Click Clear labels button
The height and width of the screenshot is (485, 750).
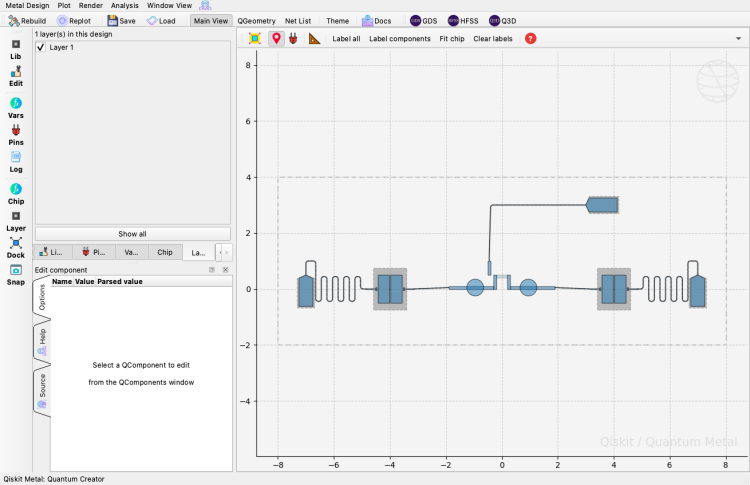(x=493, y=39)
